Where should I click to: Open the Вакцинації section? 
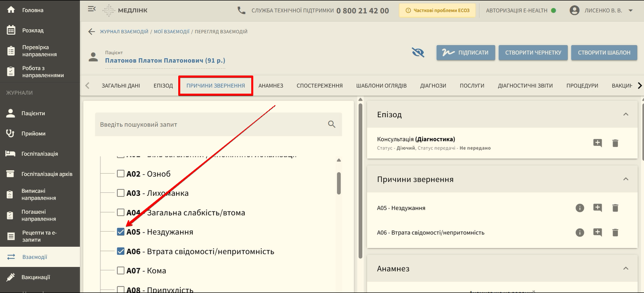click(40, 277)
